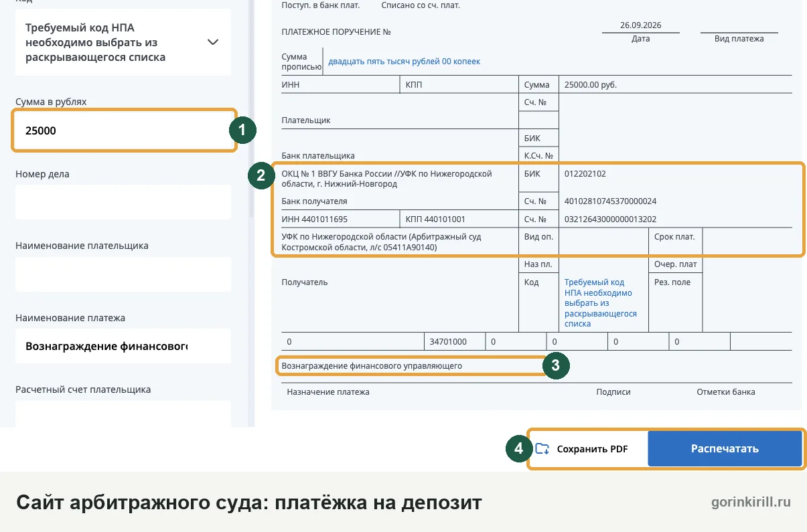Click the Банк плательщика label
Image resolution: width=807 pixels, height=532 pixels.
coord(318,155)
